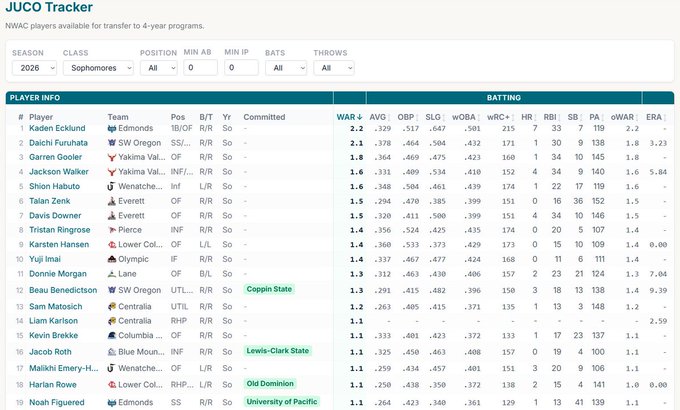The height and width of the screenshot is (410, 680).
Task: Open Beau Benedictson player link
Action: (x=63, y=290)
